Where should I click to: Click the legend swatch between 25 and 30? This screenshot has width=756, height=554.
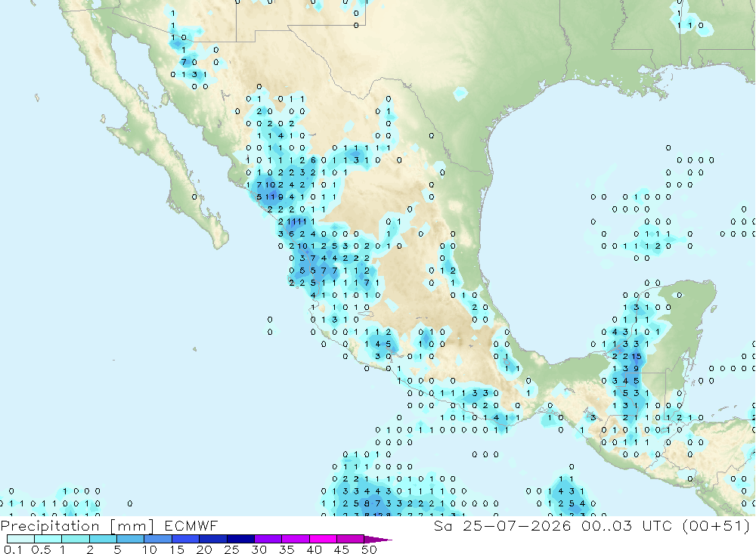(240, 539)
